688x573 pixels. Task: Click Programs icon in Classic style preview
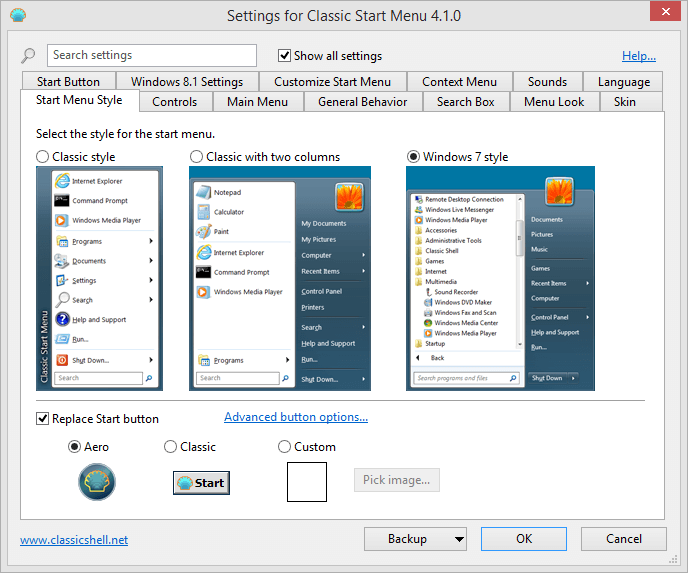[x=62, y=241]
